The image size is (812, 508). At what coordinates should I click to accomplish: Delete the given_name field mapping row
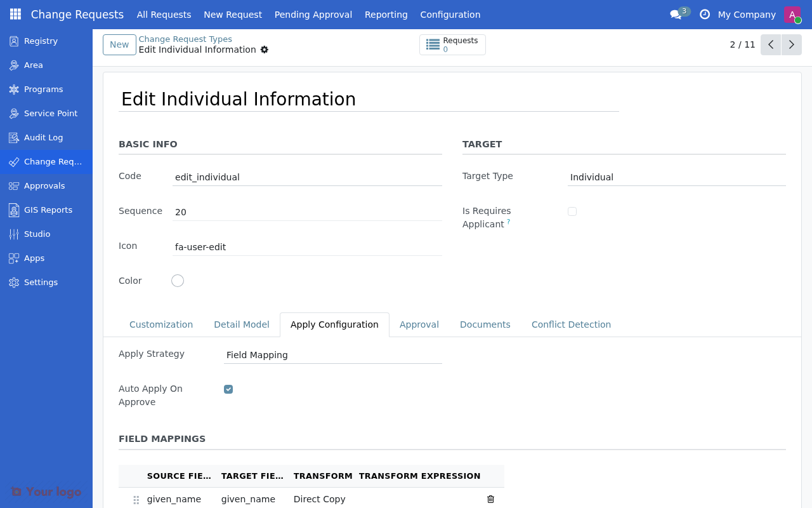click(490, 499)
